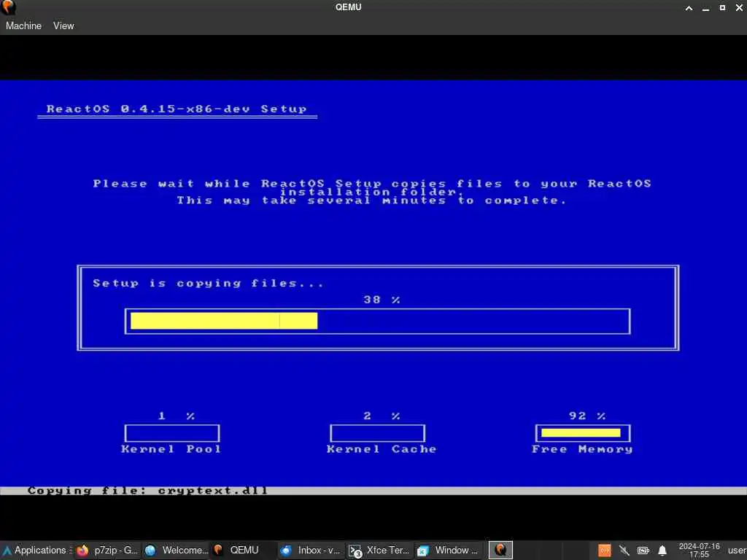The height and width of the screenshot is (560, 747).
Task: Open the notifications bell icon
Action: click(x=662, y=551)
